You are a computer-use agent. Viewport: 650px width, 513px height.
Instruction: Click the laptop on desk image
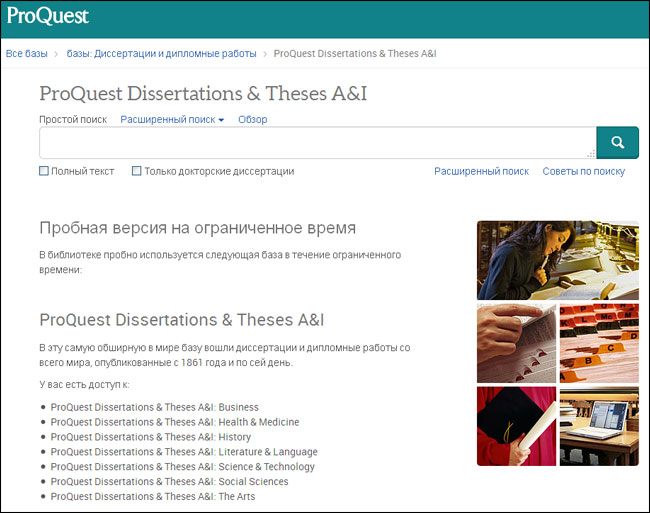click(598, 426)
